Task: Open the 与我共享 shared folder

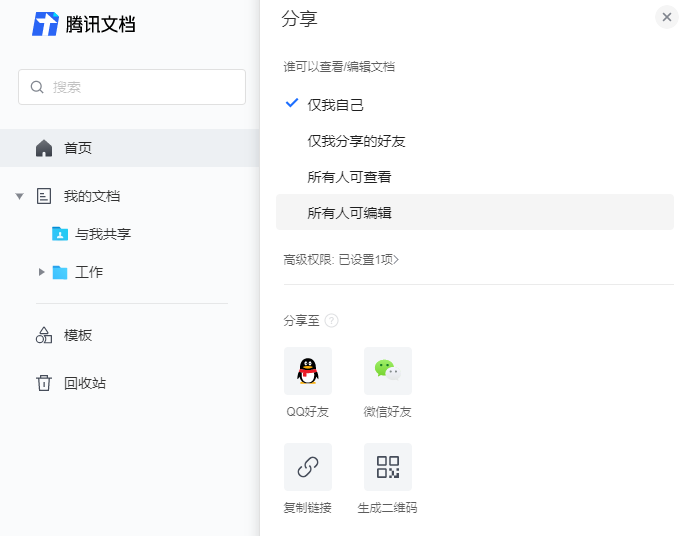Action: coord(102,234)
